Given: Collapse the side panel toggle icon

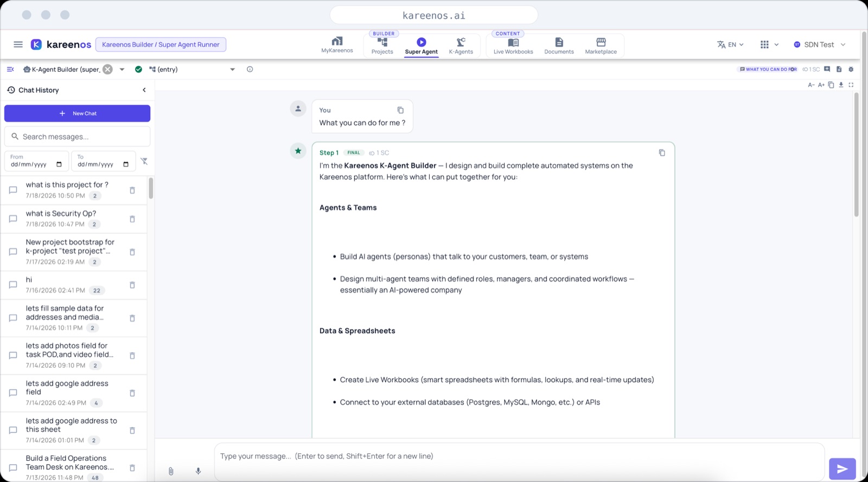Looking at the screenshot, I should (x=10, y=69).
